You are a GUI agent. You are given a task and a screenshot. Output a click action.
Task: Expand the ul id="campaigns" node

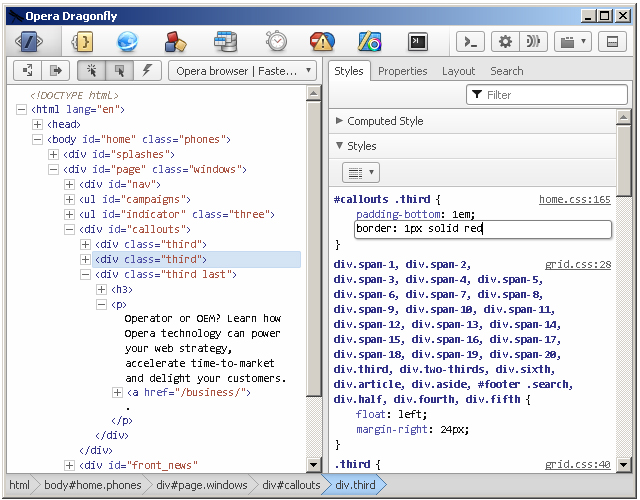point(69,199)
